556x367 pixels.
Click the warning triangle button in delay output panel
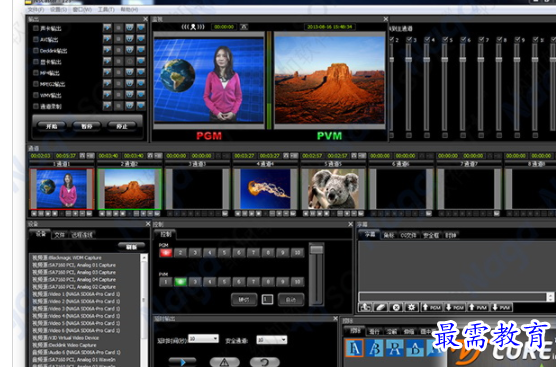coord(224,362)
